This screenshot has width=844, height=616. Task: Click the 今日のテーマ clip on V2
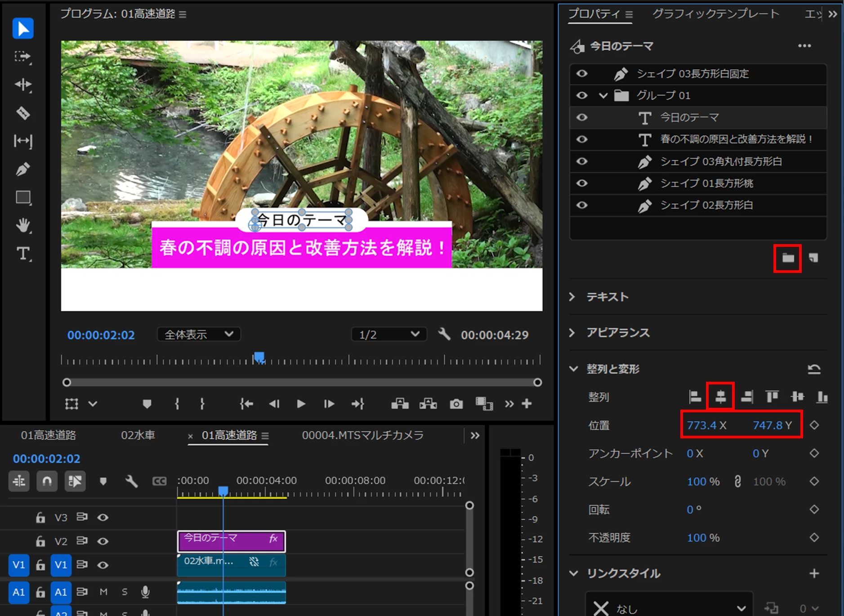[232, 541]
